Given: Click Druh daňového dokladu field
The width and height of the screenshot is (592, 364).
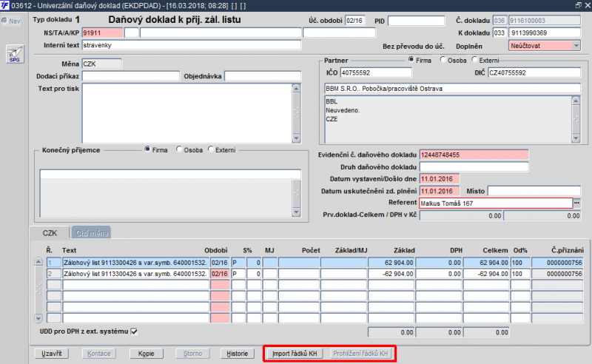Looking at the screenshot, I should pyautogui.click(x=474, y=167).
